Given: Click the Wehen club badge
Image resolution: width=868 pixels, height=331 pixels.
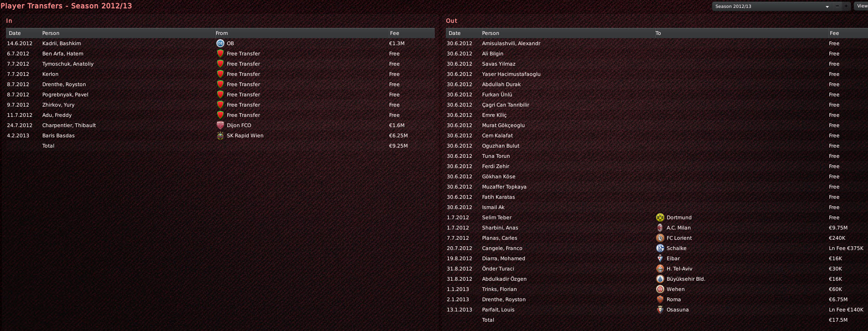Looking at the screenshot, I should [660, 289].
